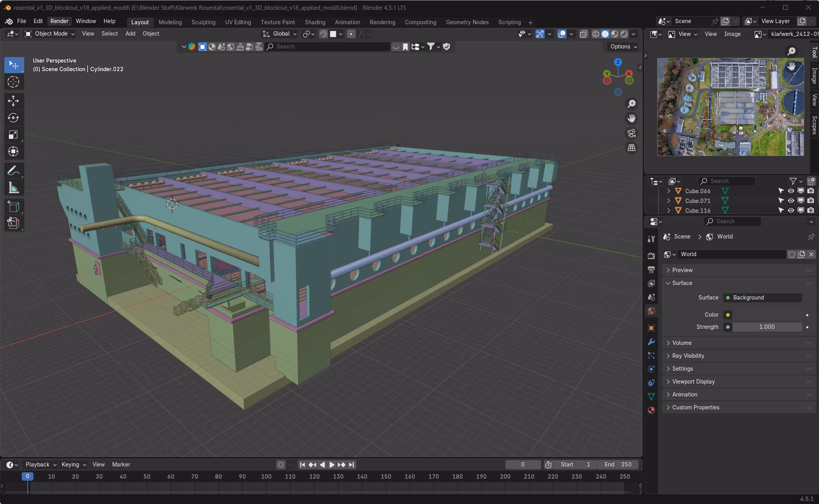Click the Toggle Camera View icon
The image size is (819, 504).
coord(631,133)
